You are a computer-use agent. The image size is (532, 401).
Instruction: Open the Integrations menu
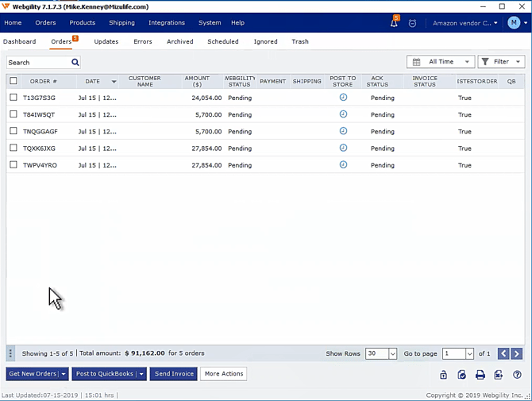point(166,23)
